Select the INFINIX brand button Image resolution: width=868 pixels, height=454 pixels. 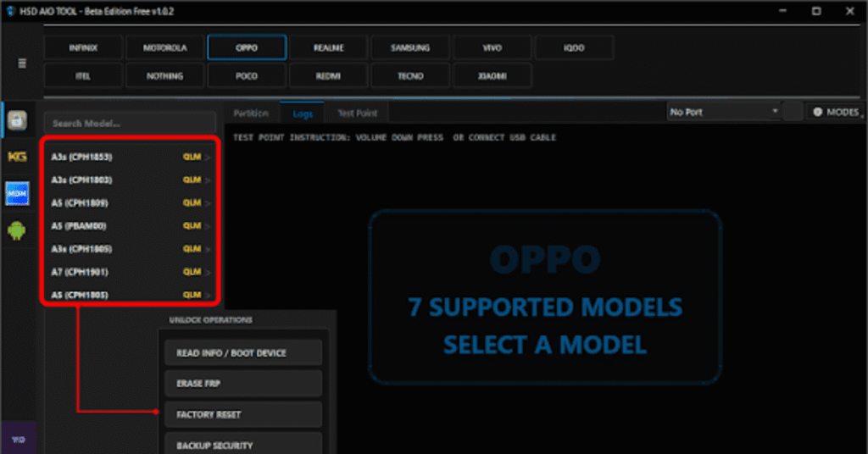pyautogui.click(x=83, y=47)
